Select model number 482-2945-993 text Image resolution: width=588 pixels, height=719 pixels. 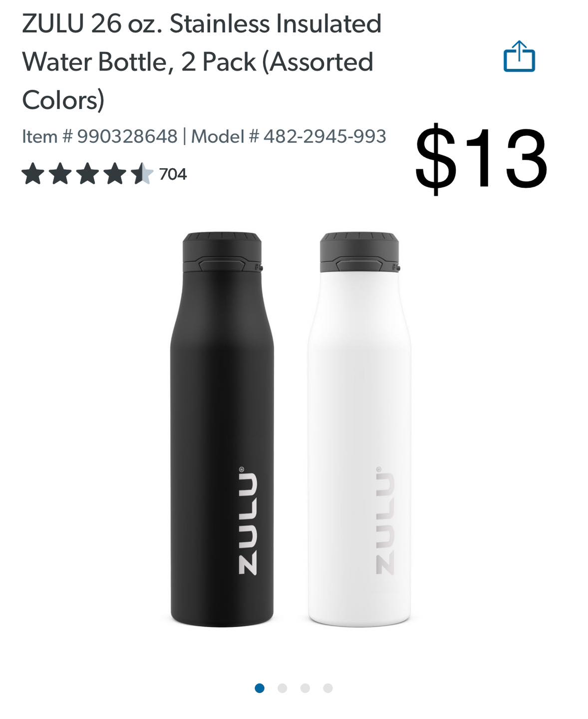[289, 136]
